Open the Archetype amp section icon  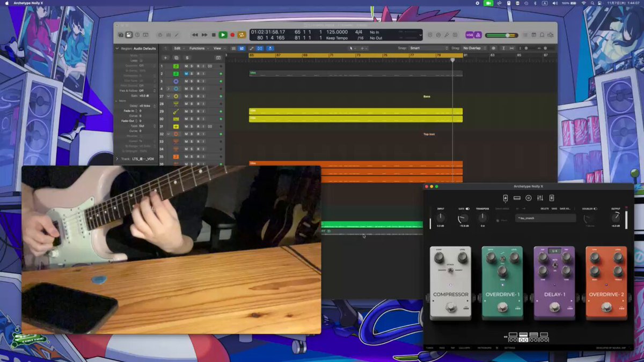[x=517, y=198]
